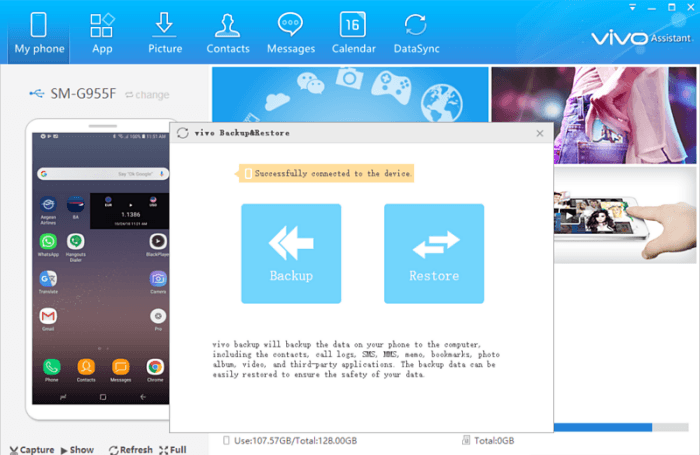Refresh the phone screen preview

click(131, 450)
